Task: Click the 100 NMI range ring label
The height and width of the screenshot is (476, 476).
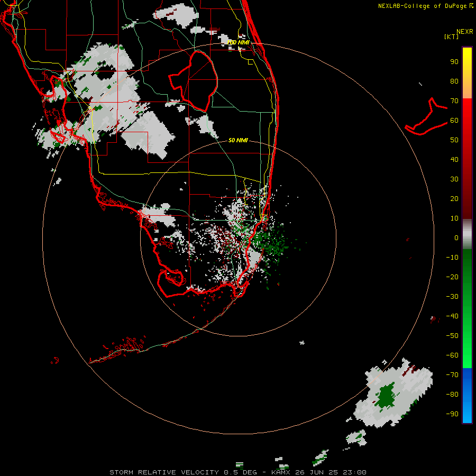Action: click(x=239, y=42)
